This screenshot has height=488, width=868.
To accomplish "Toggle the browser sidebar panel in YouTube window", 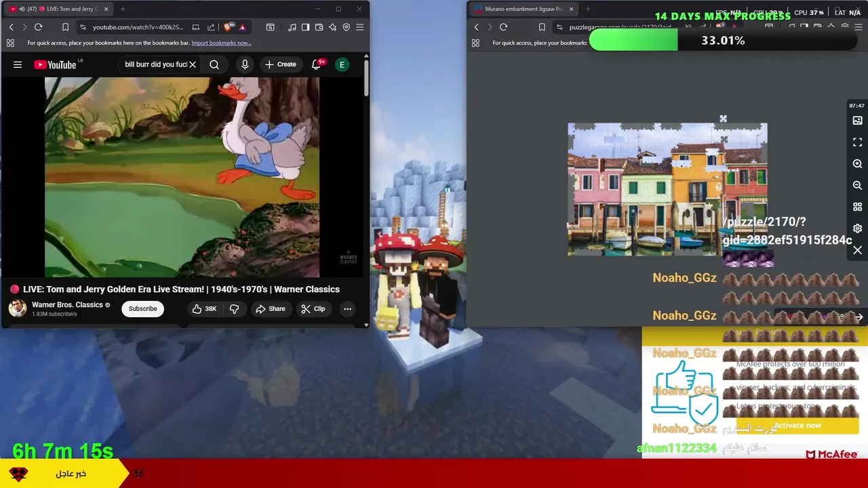I will [305, 27].
